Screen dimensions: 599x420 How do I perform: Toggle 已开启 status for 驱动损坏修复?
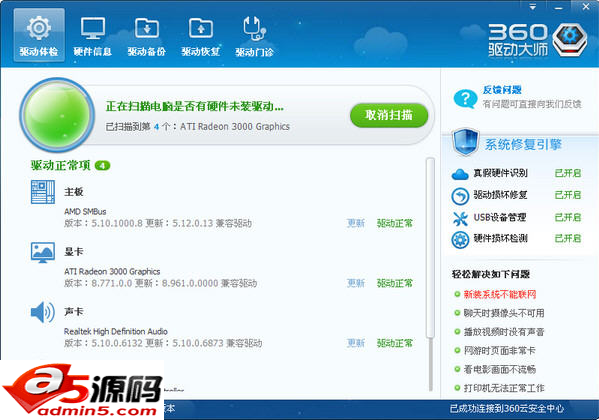coord(568,195)
